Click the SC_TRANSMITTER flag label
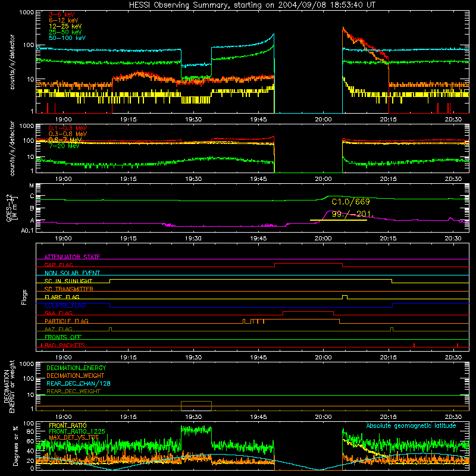 click(x=69, y=289)
